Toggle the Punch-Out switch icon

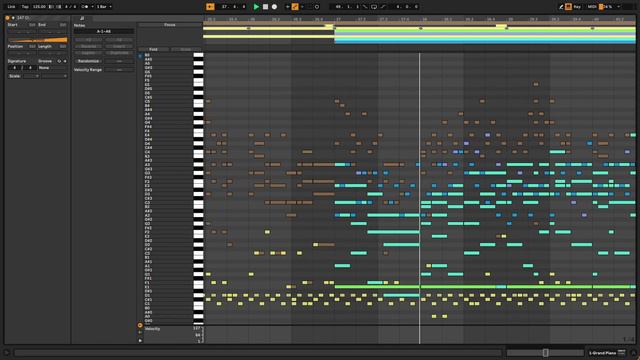coord(383,7)
